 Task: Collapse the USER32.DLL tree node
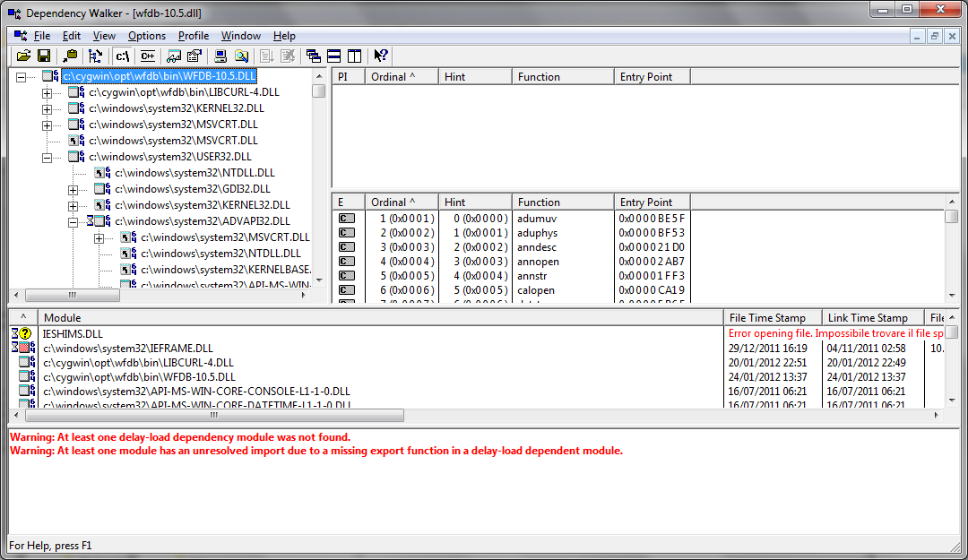point(48,157)
